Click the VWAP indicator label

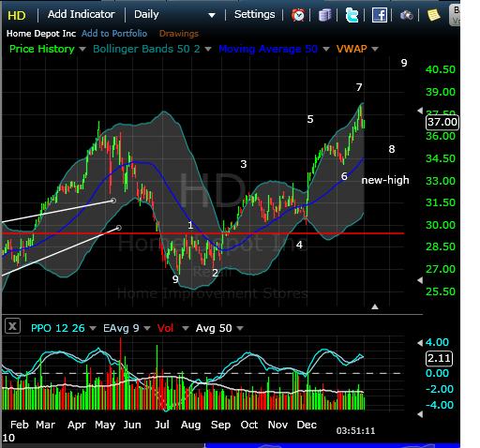(x=352, y=49)
